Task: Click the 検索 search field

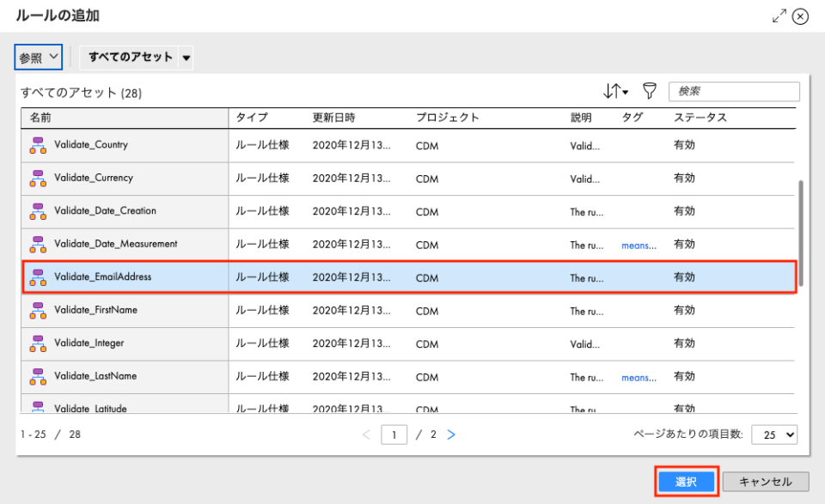Action: coord(734,91)
